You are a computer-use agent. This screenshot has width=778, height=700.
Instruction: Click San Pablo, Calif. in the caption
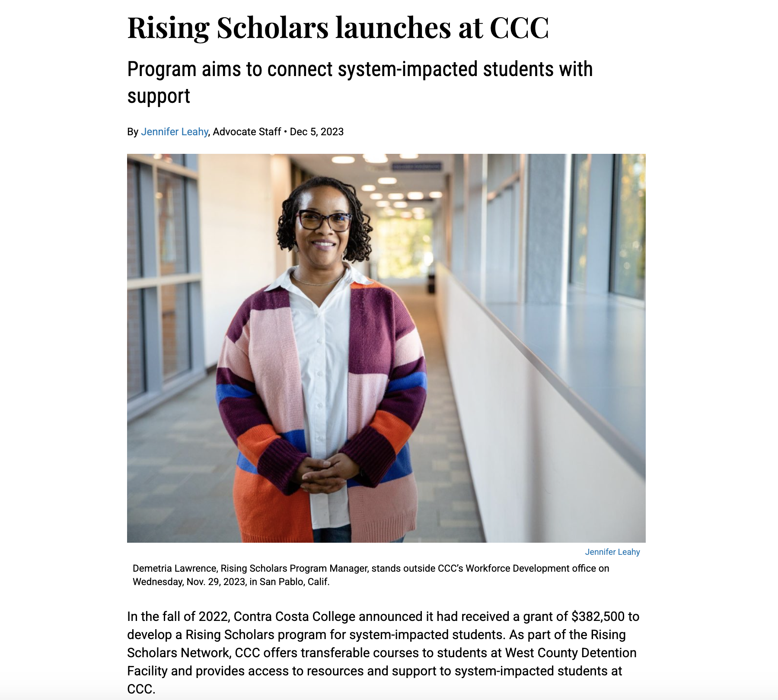tap(294, 582)
